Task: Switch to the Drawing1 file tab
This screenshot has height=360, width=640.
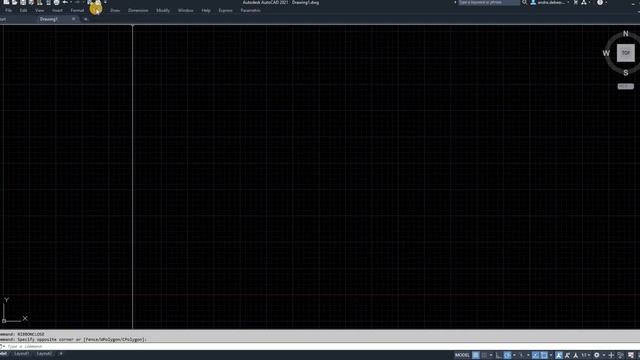Action: (49, 19)
